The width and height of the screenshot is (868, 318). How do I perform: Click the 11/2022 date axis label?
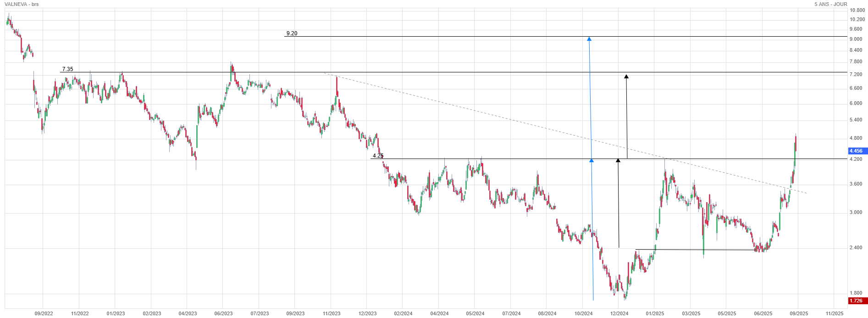[x=80, y=313]
